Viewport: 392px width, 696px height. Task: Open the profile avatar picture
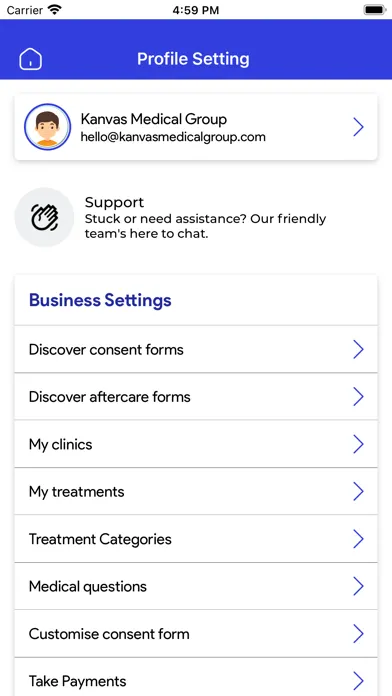48,127
